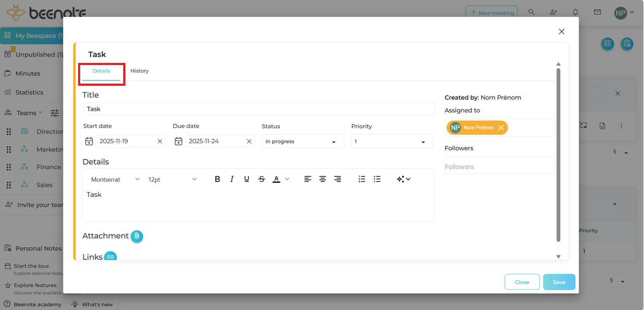Image resolution: width=644 pixels, height=310 pixels.
Task: Click the Followers input field
Action: click(x=499, y=166)
